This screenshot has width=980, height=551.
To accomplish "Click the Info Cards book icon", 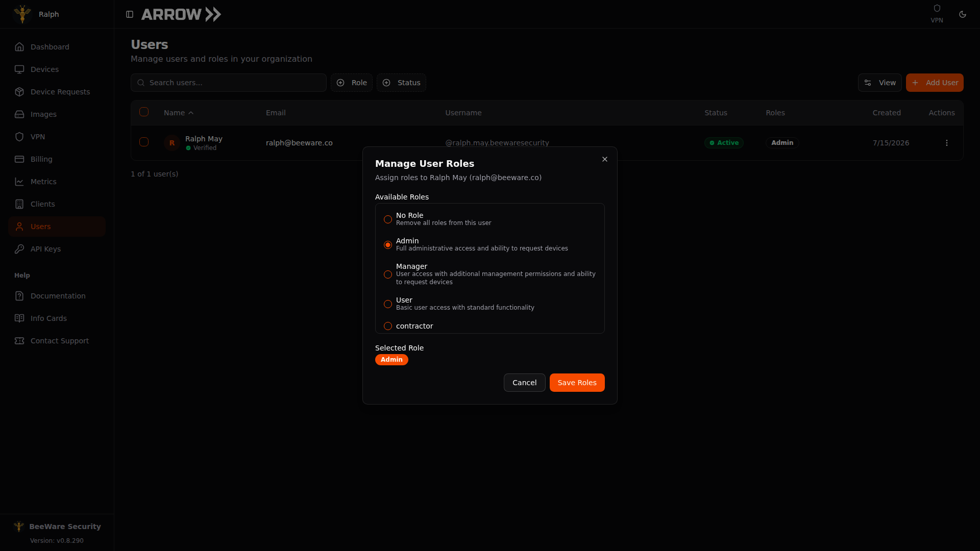I will pyautogui.click(x=19, y=318).
